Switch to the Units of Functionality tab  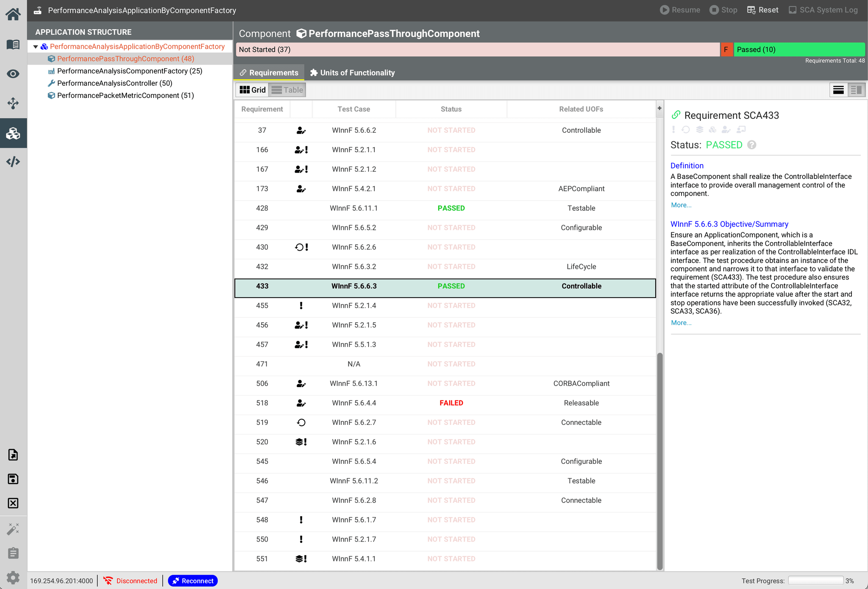(352, 73)
